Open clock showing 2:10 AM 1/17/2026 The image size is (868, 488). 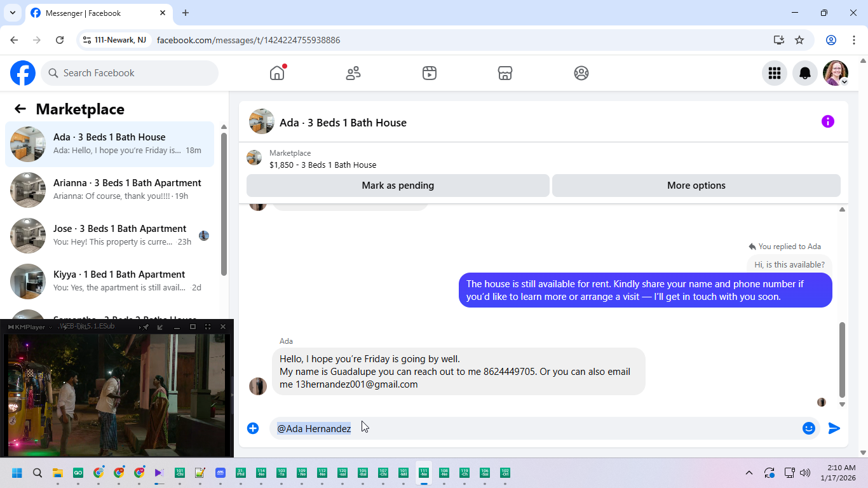838,473
